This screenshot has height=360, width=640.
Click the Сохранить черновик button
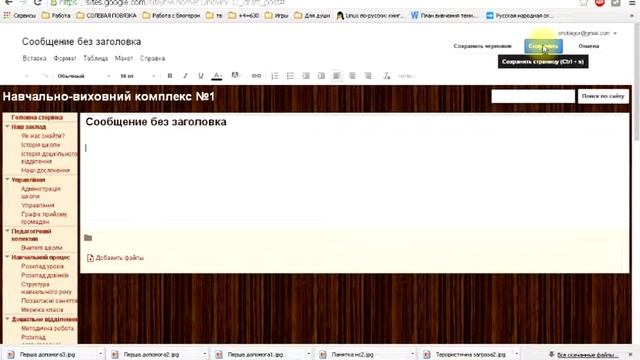tap(482, 46)
